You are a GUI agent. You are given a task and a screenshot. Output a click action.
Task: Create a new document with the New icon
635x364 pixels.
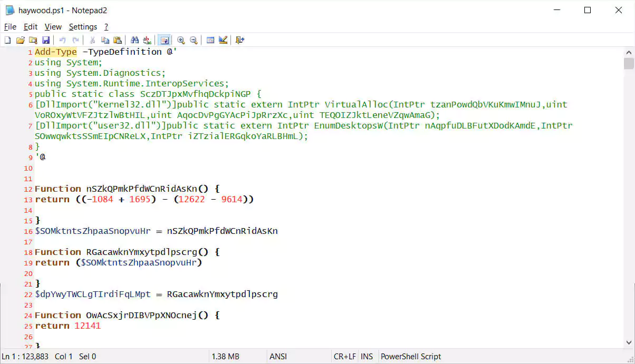click(7, 40)
